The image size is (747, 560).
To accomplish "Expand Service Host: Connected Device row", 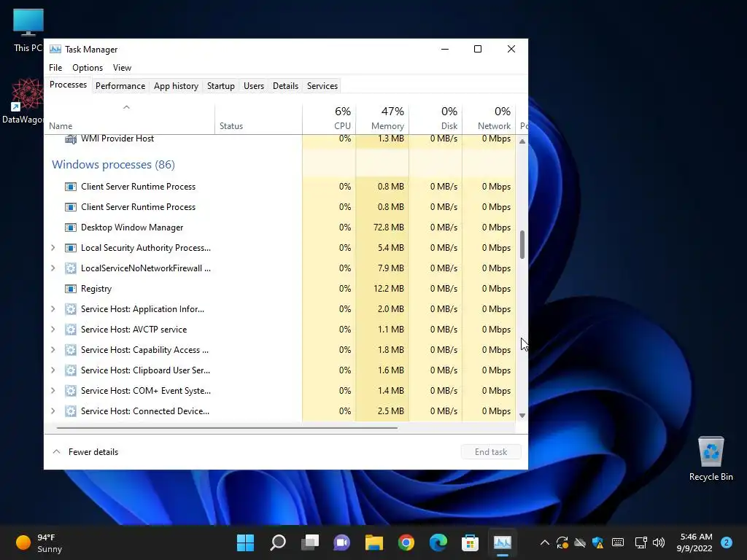I will (x=53, y=411).
